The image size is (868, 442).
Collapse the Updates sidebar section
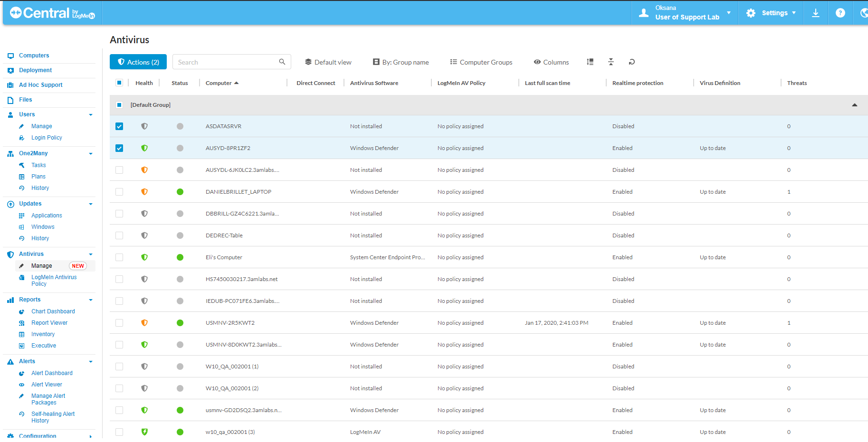(91, 204)
